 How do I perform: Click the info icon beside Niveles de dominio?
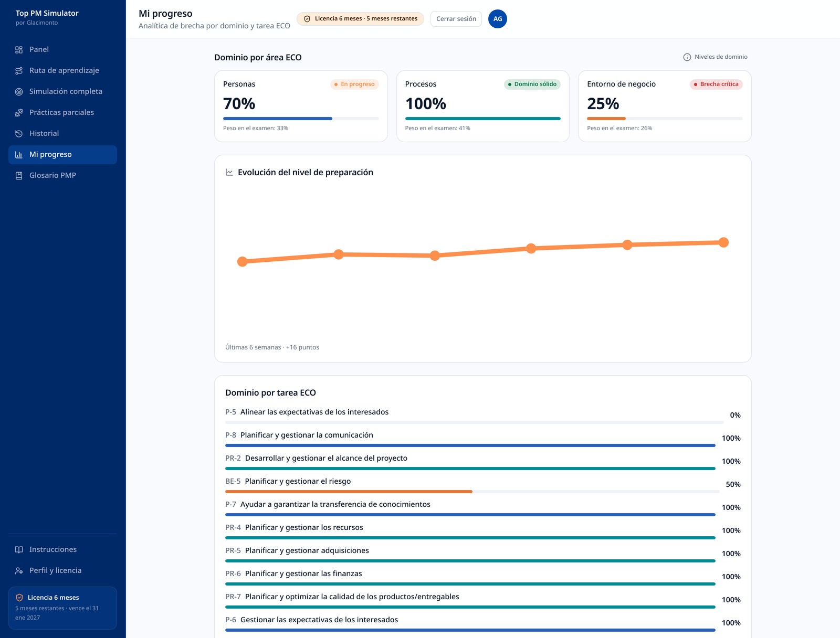tap(687, 57)
